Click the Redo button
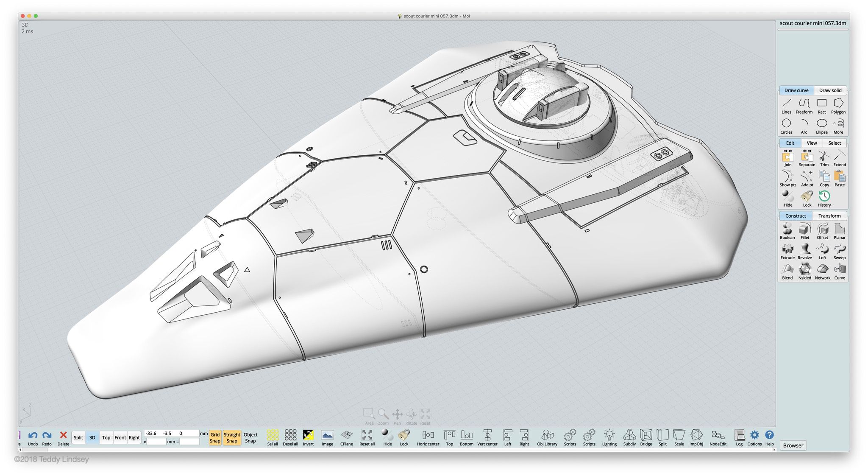The image size is (868, 476). coord(47,438)
